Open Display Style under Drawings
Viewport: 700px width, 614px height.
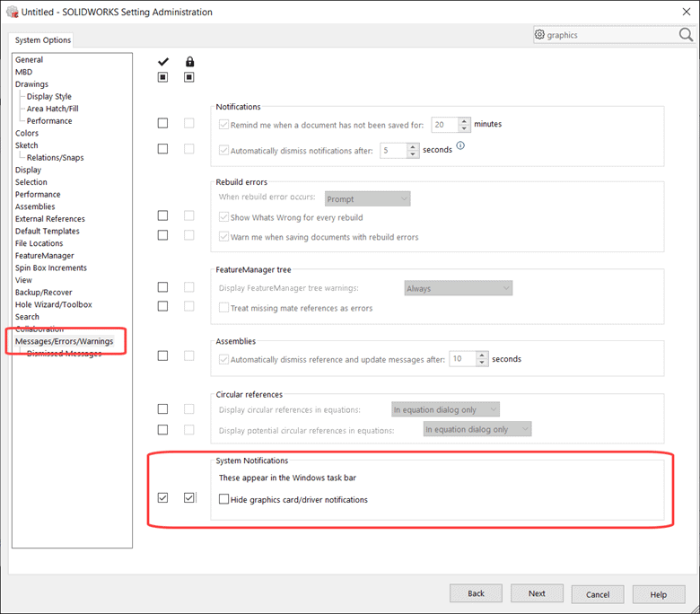[49, 96]
